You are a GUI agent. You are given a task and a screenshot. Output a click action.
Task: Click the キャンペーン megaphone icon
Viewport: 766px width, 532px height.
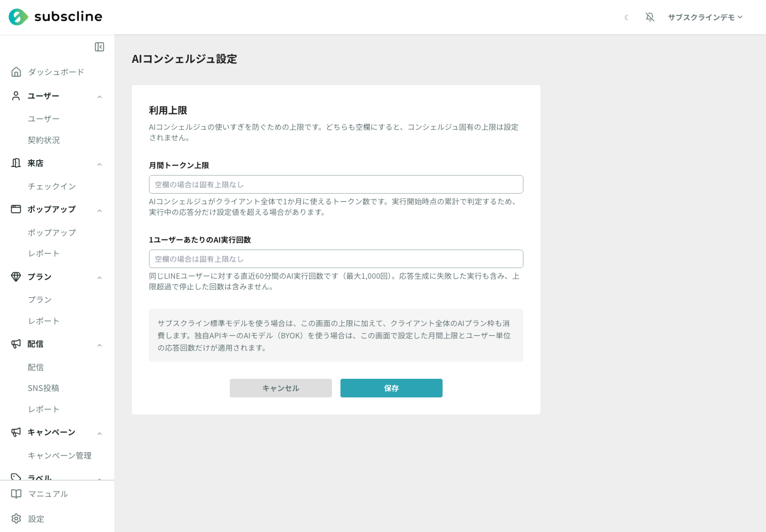point(16,432)
